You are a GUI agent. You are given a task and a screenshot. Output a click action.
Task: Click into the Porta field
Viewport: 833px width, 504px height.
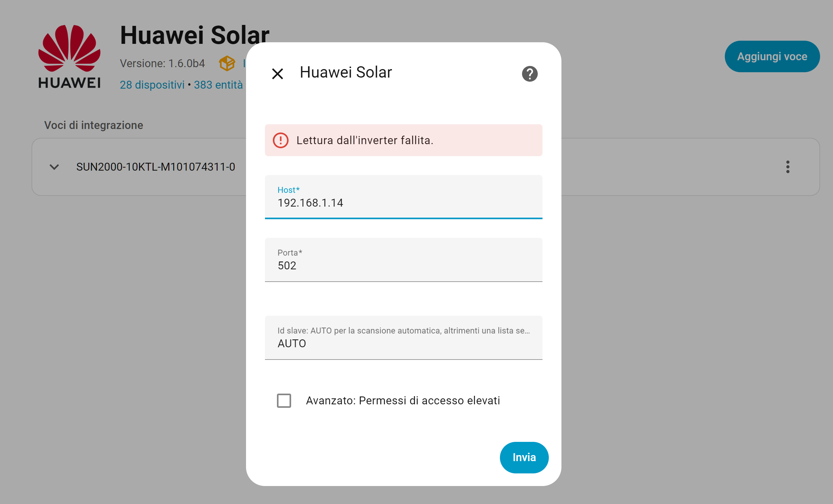click(403, 265)
